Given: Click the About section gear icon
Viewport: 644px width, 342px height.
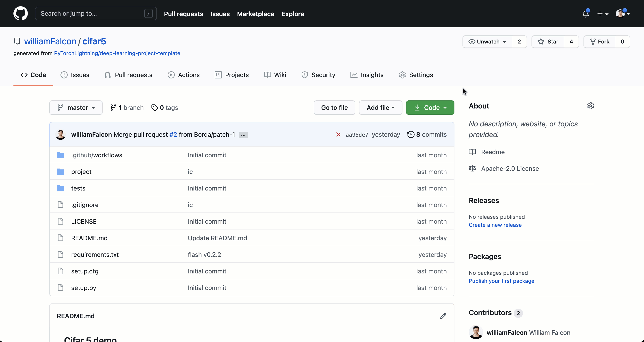Looking at the screenshot, I should pos(590,106).
